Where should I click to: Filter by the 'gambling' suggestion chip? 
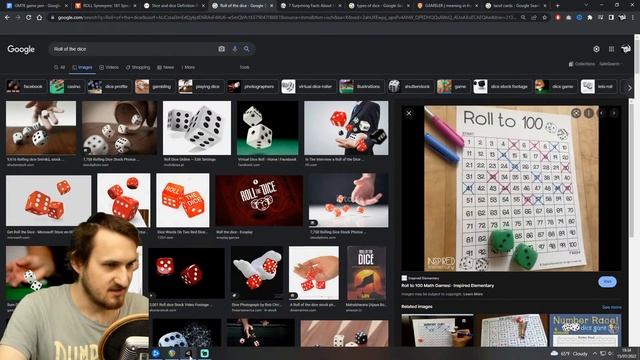154,87
